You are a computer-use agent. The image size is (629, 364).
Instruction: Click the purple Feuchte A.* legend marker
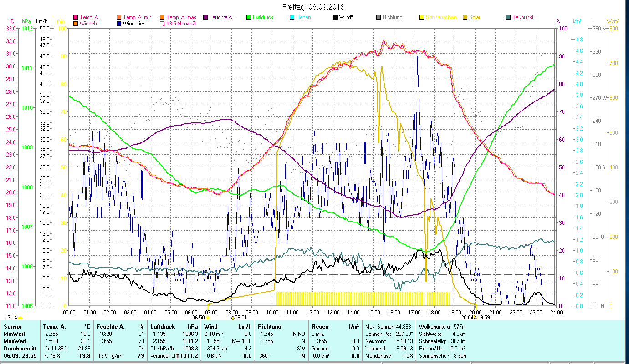click(205, 17)
